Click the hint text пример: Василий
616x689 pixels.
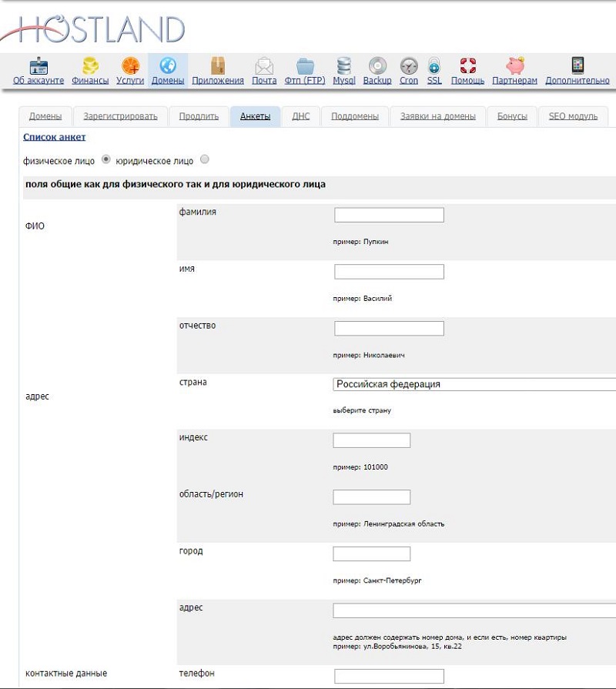click(363, 299)
